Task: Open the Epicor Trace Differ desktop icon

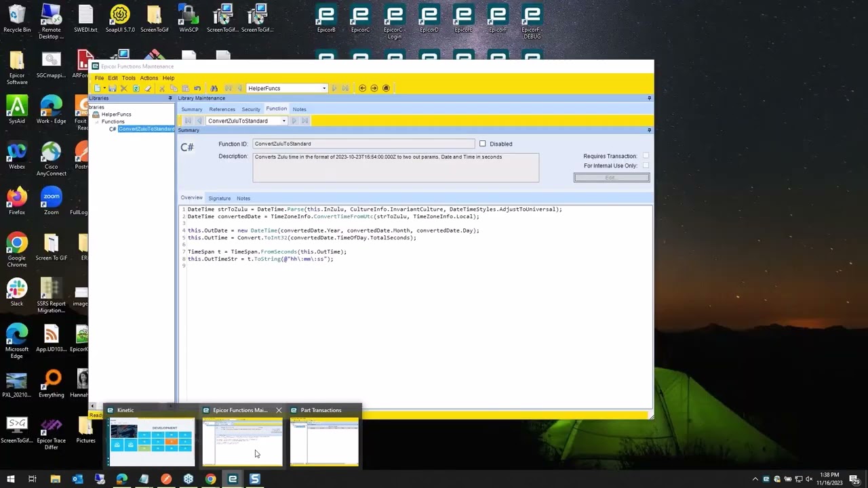Action: coord(52,434)
